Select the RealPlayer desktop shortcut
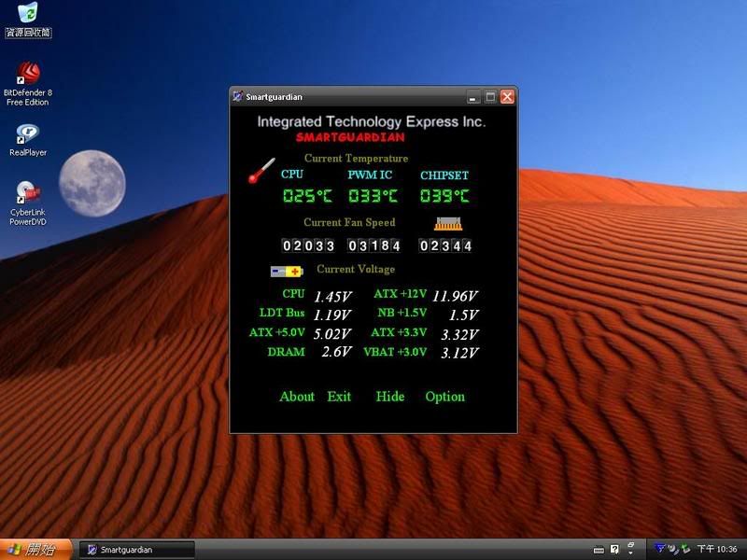Screen dimensions: 747x560 (28, 134)
